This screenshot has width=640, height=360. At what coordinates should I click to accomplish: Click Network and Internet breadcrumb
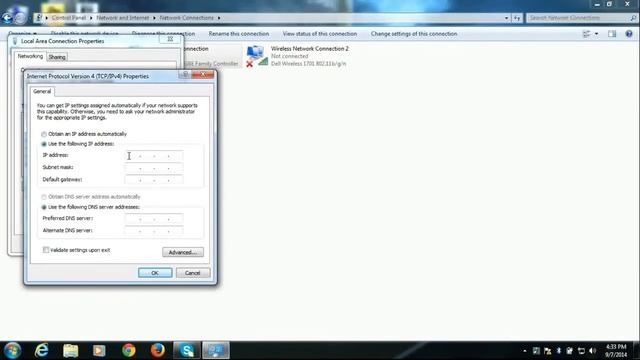click(123, 18)
